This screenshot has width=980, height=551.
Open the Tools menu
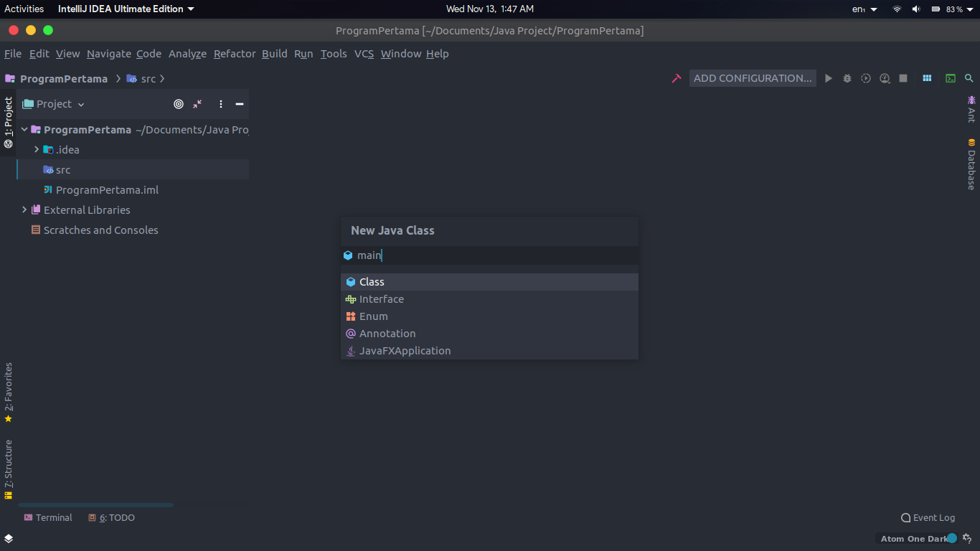tap(334, 54)
